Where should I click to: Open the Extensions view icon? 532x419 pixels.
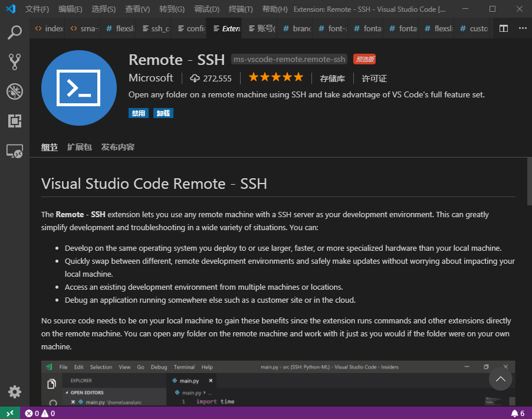[15, 121]
